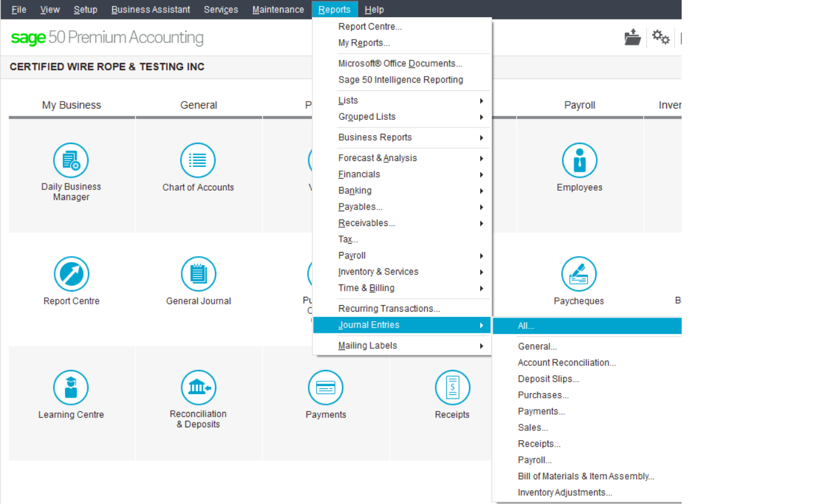Open the View menu
The width and height of the screenshot is (824, 504).
pos(50,9)
